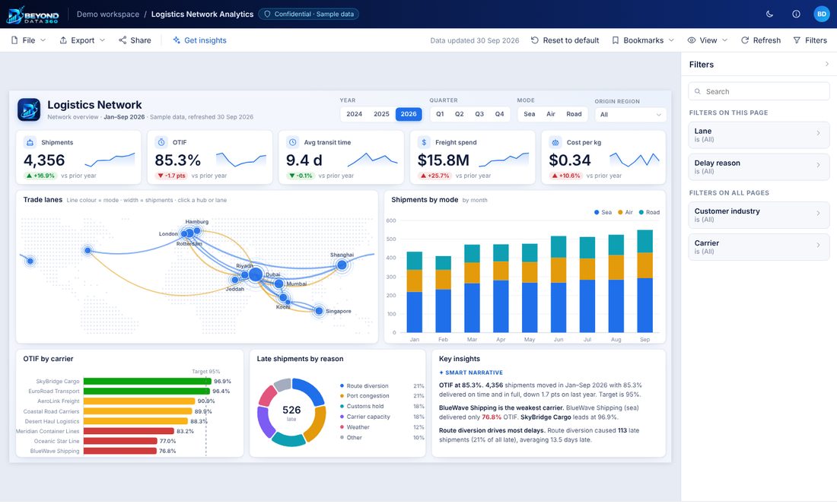
Task: Expand the Customer industry filter
Action: [x=759, y=215]
